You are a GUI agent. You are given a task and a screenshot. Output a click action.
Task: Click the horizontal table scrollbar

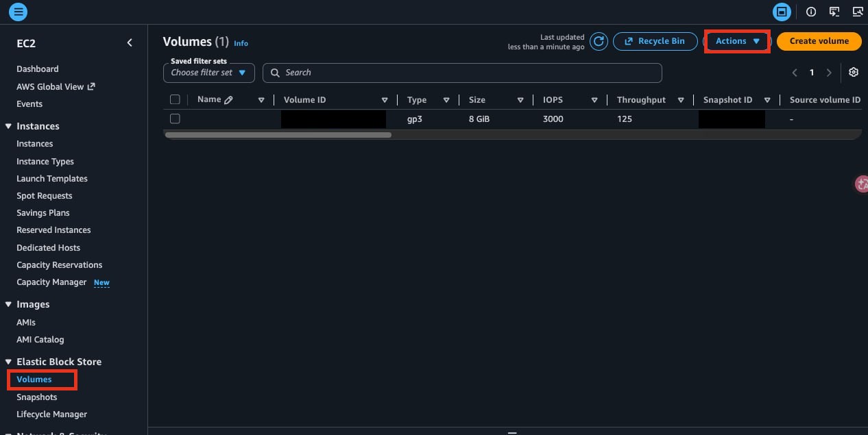(x=278, y=135)
